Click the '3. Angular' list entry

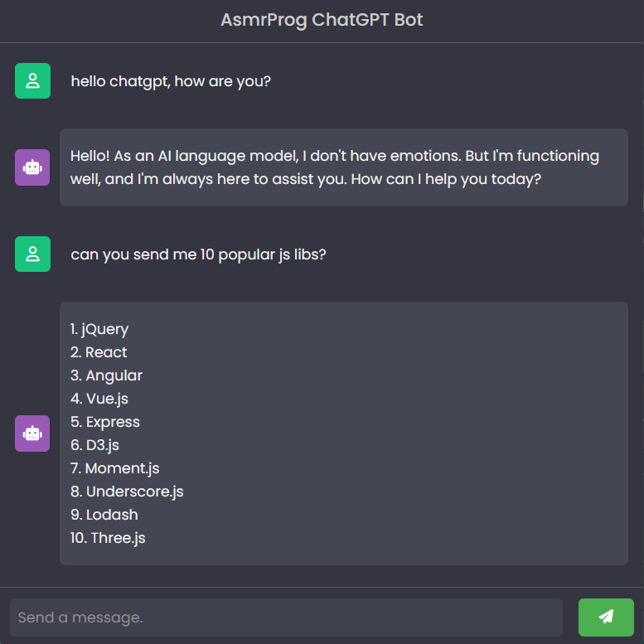tap(106, 375)
